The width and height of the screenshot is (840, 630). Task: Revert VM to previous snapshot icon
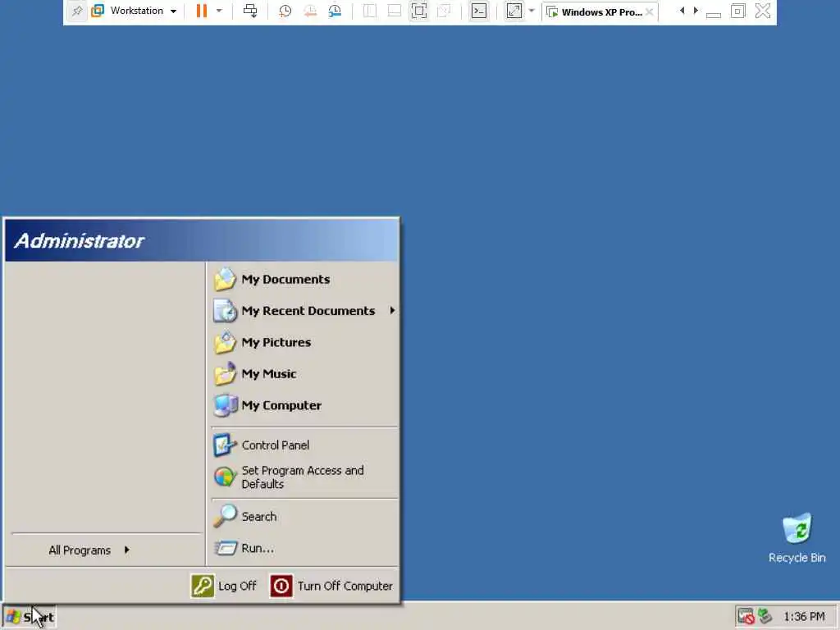pos(309,11)
